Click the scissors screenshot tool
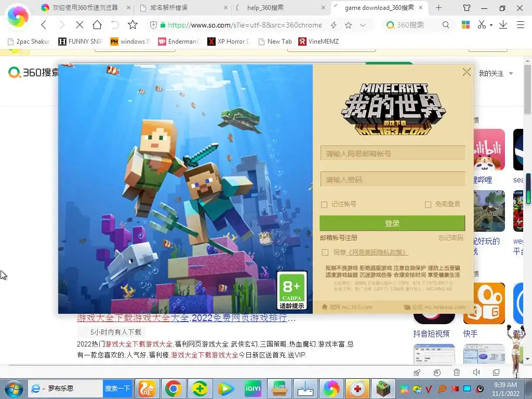The height and width of the screenshot is (399, 532). [x=482, y=24]
